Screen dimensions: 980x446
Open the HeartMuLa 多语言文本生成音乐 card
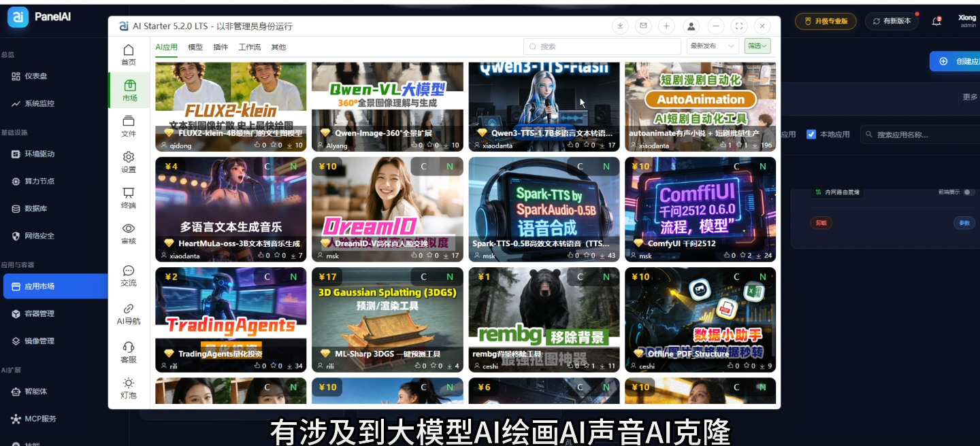pos(231,209)
